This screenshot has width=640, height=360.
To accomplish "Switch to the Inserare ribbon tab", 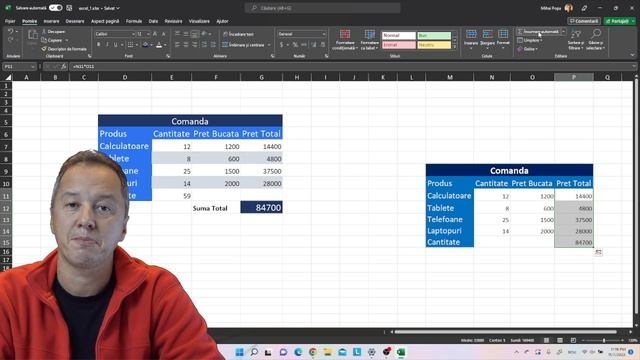I will pos(51,21).
